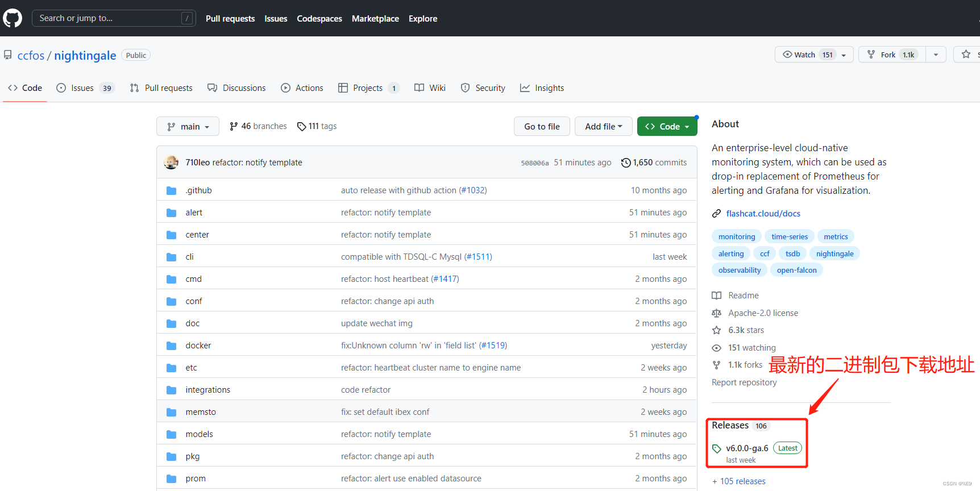Open the Issues tab

click(85, 88)
